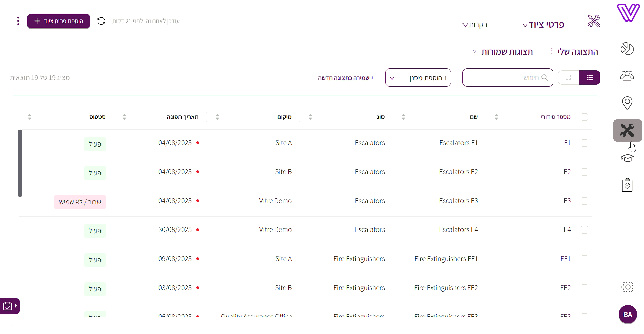The image size is (644, 334).
Task: Click the 30/08/2025 expiry date
Action: pyautogui.click(x=175, y=229)
